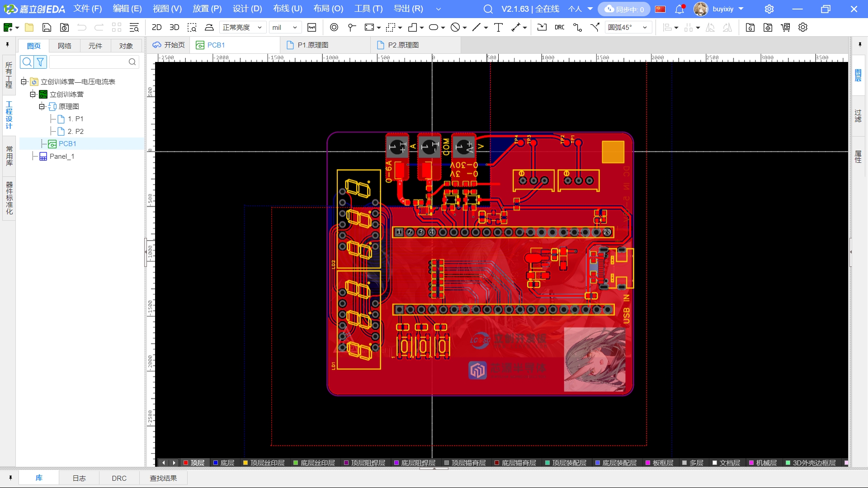Expand the title bar menu overflow chevron
The height and width of the screenshot is (488, 868).
(x=438, y=9)
